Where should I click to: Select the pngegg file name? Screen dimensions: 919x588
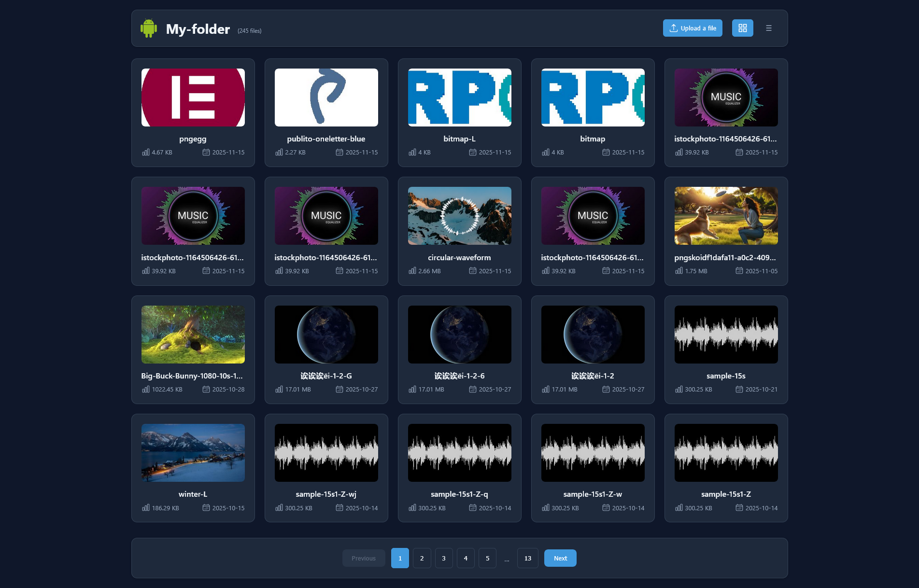193,139
